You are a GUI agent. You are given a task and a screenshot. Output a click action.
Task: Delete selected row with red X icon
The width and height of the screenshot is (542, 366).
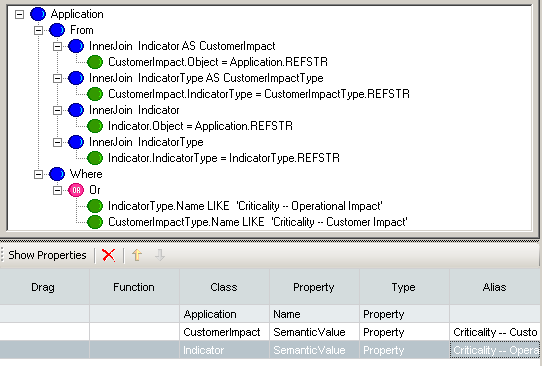click(x=109, y=255)
